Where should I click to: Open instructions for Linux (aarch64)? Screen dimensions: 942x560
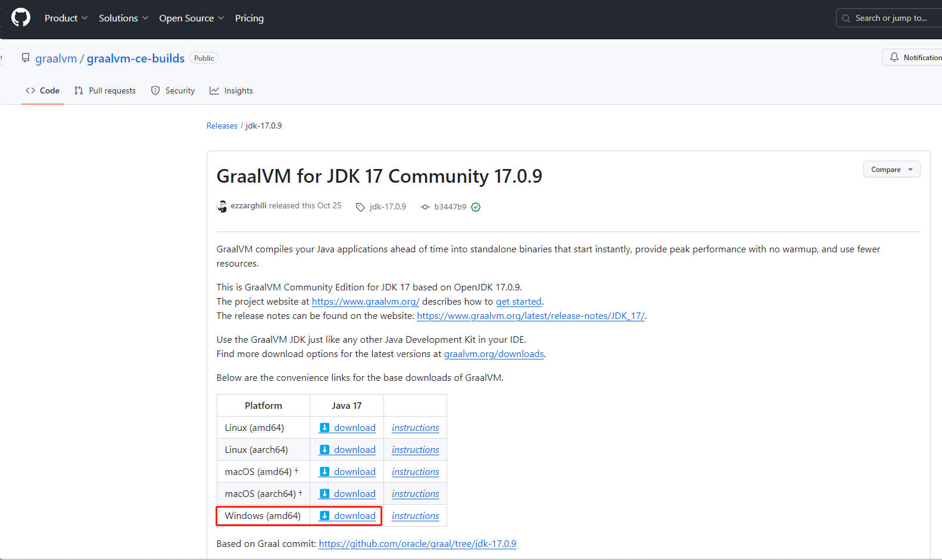click(x=416, y=449)
